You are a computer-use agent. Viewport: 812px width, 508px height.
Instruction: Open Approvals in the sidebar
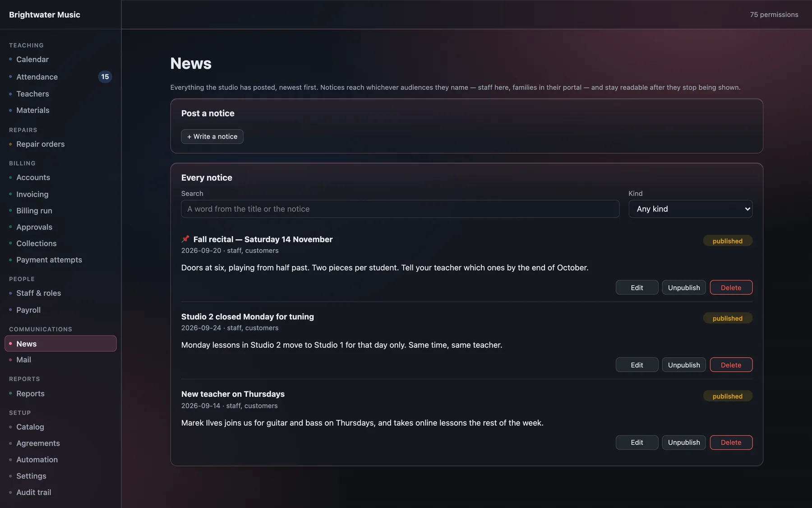click(60, 227)
